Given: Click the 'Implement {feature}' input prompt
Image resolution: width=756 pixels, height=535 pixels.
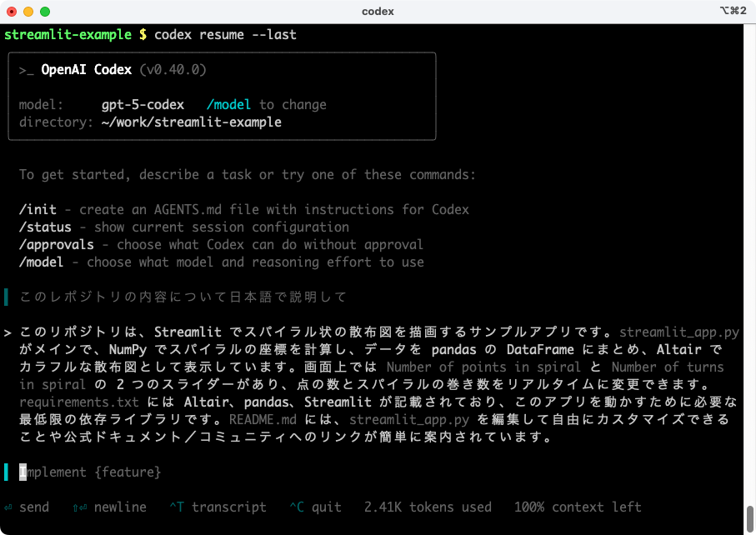Looking at the screenshot, I should pos(90,472).
